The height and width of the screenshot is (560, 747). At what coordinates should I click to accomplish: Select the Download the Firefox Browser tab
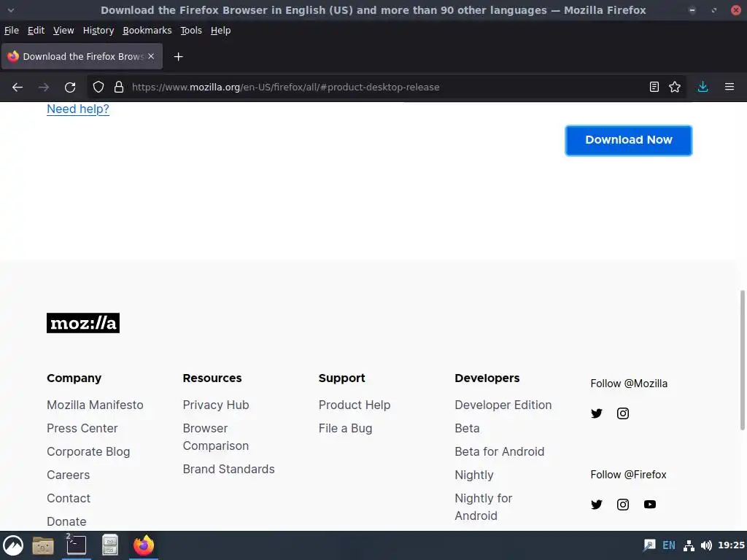(82, 56)
